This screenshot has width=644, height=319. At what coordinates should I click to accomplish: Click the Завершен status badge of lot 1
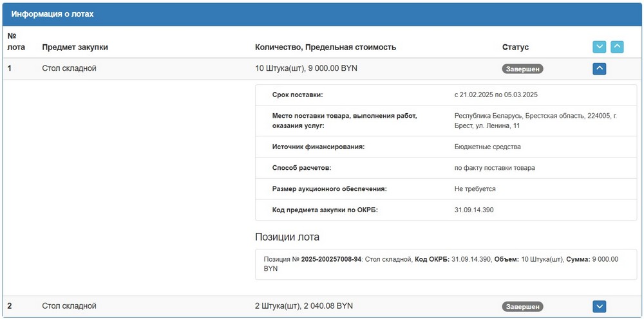pos(522,69)
